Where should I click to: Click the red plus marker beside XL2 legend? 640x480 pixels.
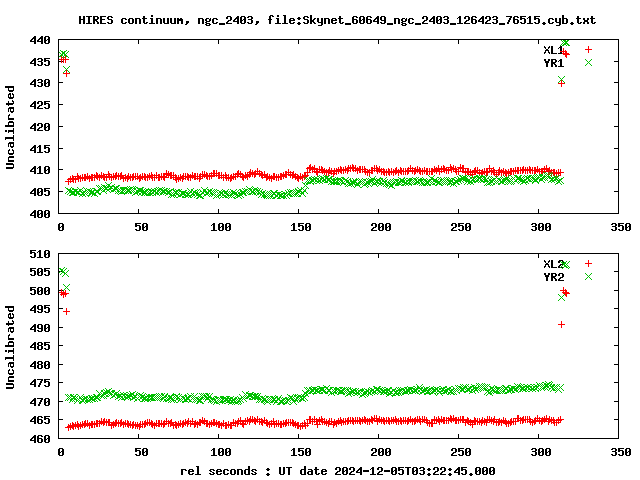coord(588,263)
